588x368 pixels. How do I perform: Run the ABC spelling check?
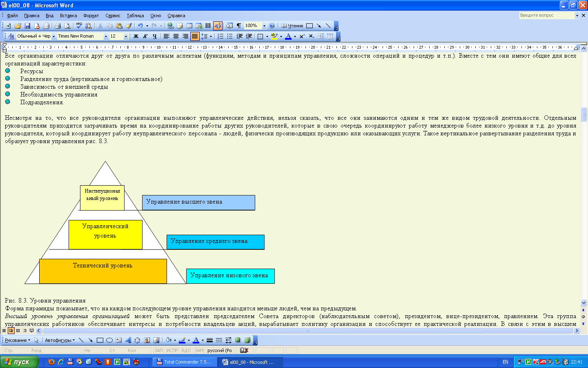point(79,26)
